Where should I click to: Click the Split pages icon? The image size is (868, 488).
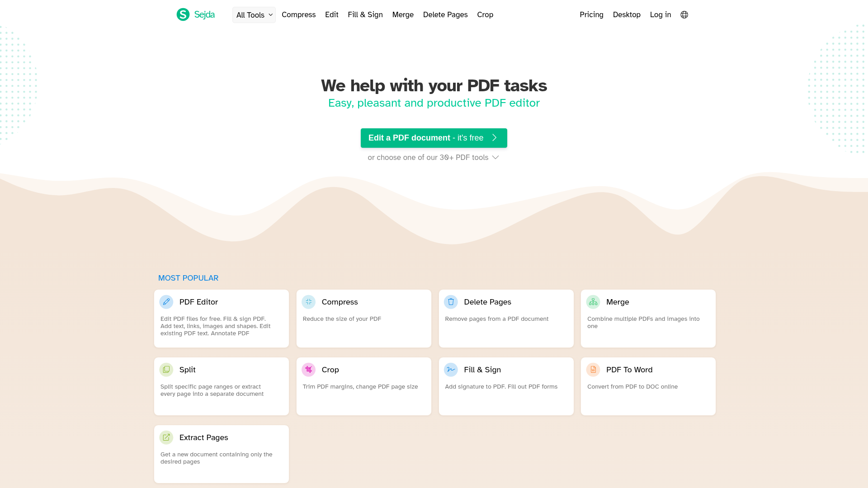pos(166,370)
